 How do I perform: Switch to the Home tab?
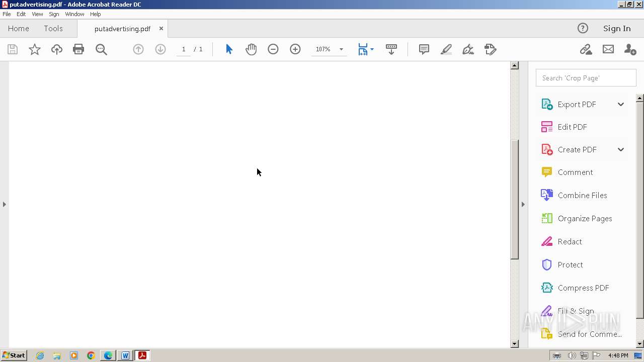[x=19, y=29]
